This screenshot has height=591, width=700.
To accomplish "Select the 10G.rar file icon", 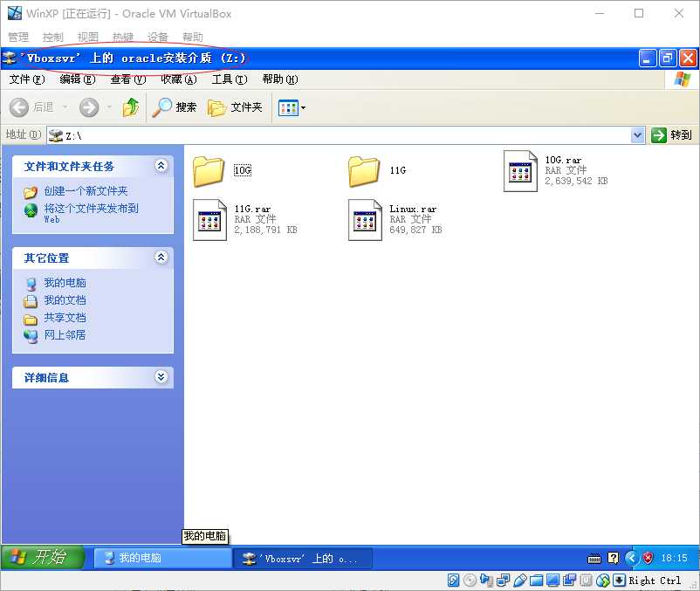I will coord(520,171).
